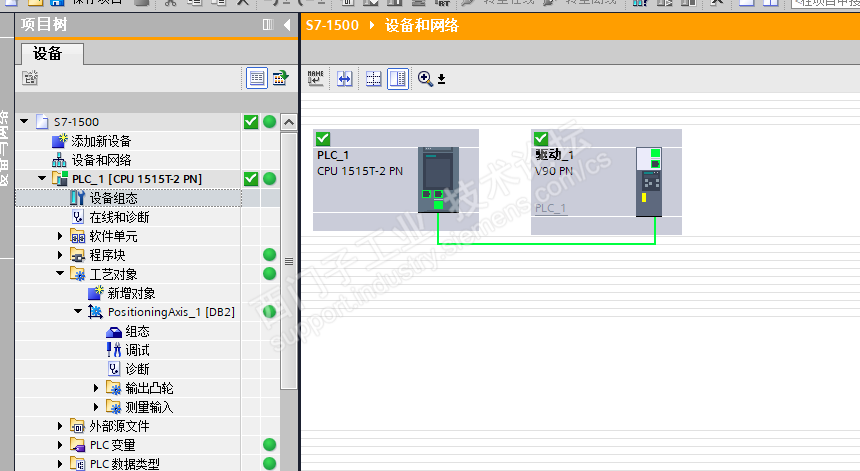Image resolution: width=860 pixels, height=471 pixels.
Task: Click the green check icon on 驱动_1 device
Action: click(x=541, y=138)
